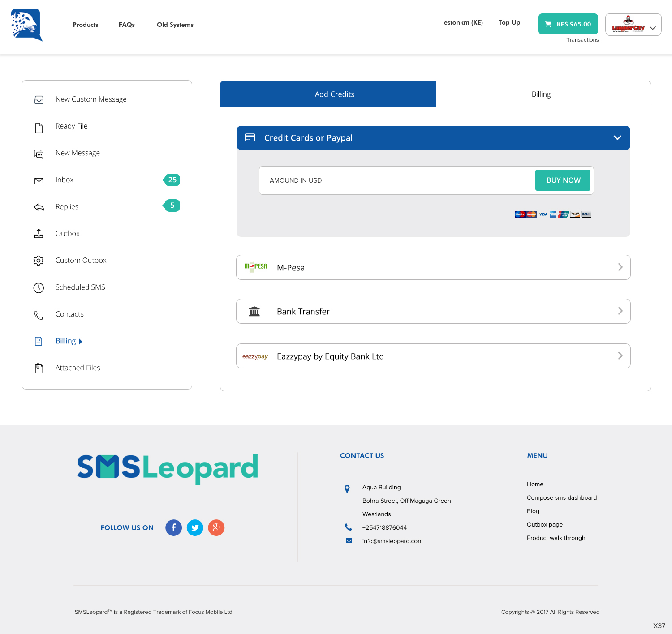Click the SMSLeopard footer logo
Screen dimensions: 672x634
point(168,469)
